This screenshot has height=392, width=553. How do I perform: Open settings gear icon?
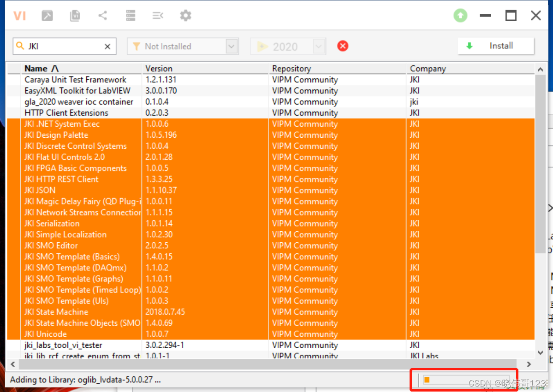click(185, 16)
